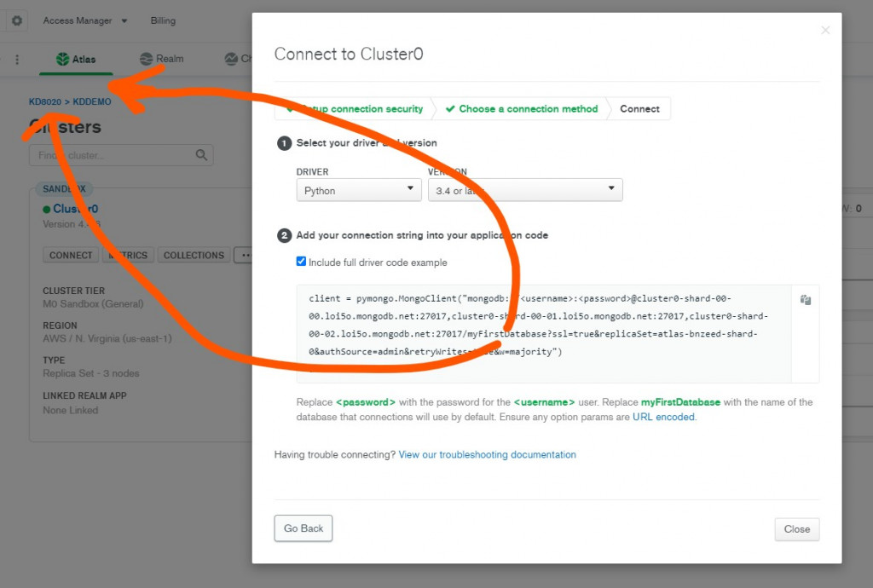Open the cluster more options ellipsis button
Viewport: 873px width, 588px height.
tap(243, 256)
